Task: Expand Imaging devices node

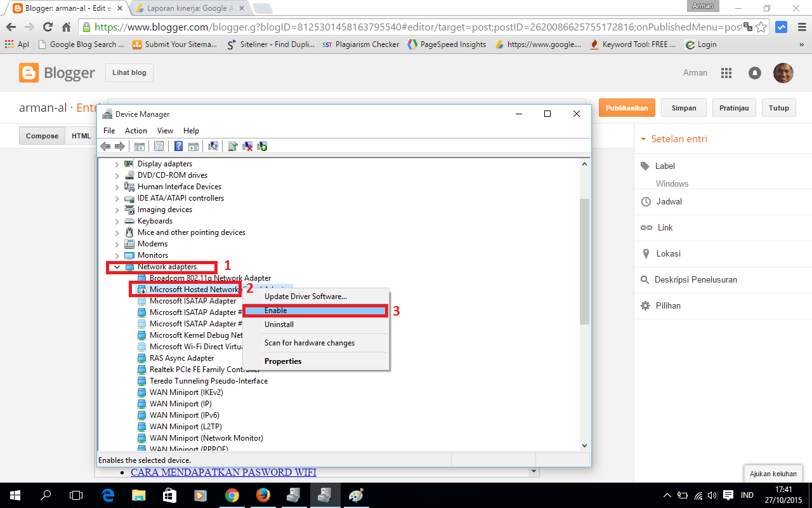Action: tap(117, 210)
